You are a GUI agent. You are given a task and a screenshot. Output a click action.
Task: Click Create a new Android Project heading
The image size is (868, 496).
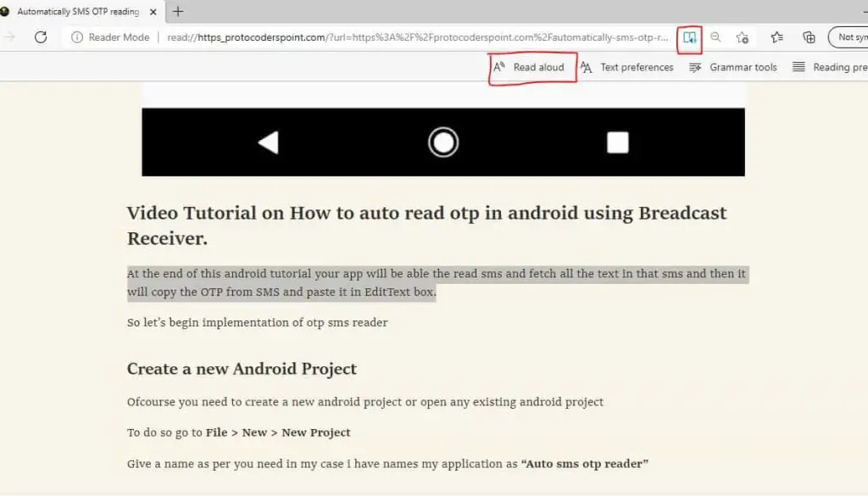[242, 369]
